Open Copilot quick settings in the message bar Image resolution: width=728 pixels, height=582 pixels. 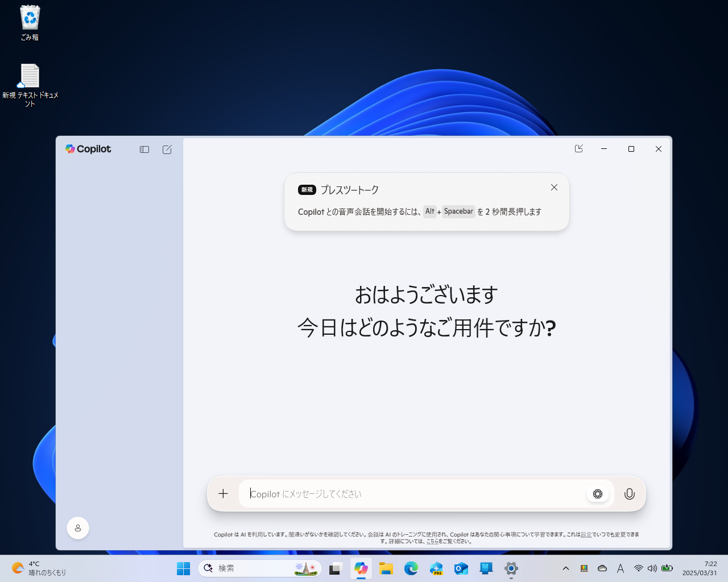pyautogui.click(x=598, y=493)
